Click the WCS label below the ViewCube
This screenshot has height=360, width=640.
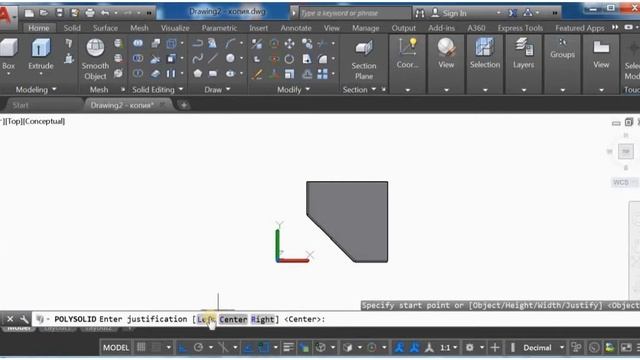tap(621, 182)
